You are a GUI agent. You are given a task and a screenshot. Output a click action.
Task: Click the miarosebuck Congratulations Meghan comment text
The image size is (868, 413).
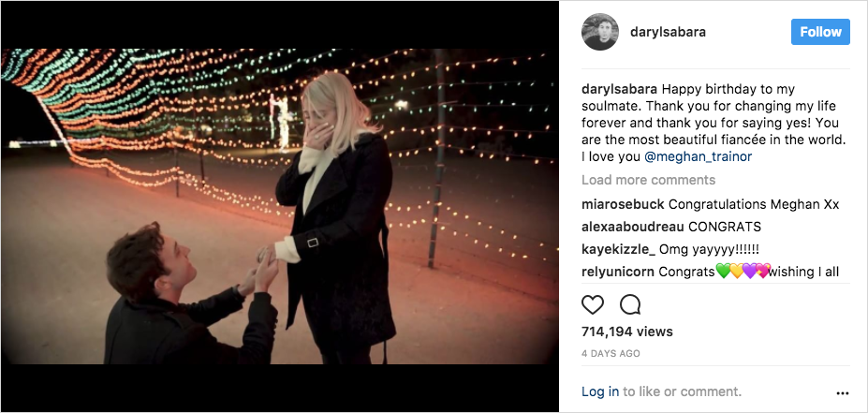coord(754,204)
